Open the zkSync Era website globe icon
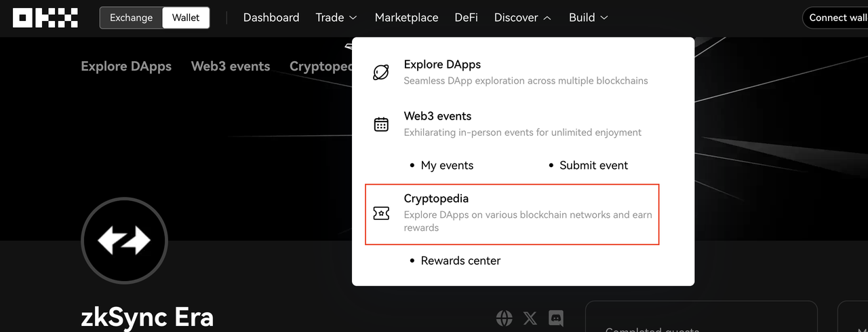868x332 pixels. tap(504, 317)
